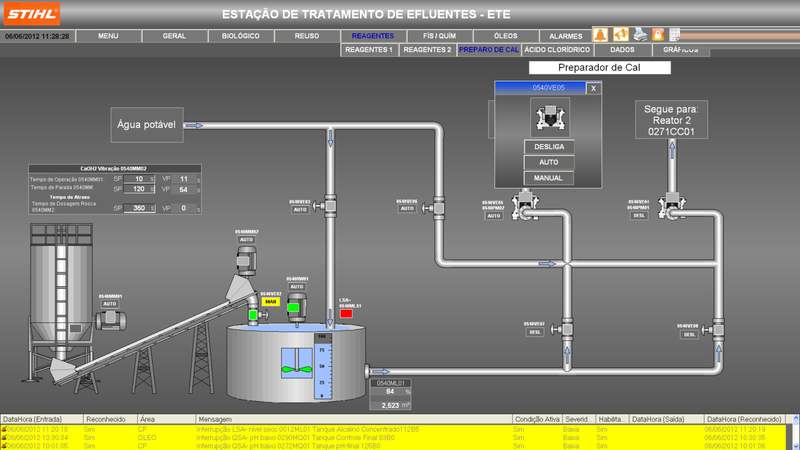800x450 pixels.
Task: Edit SP value 10 for operation time
Action: click(x=139, y=179)
